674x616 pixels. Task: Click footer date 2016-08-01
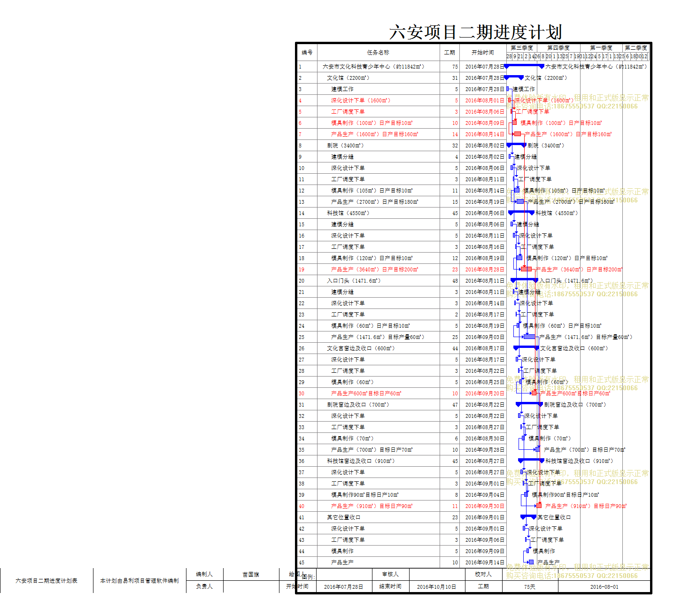(604, 587)
